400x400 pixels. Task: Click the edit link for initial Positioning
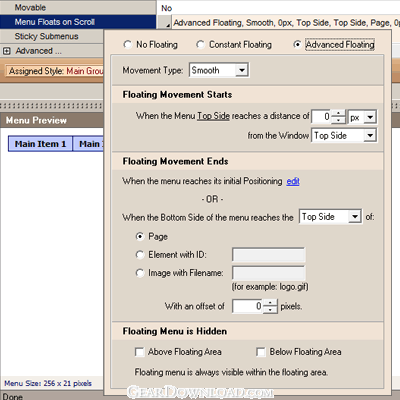point(293,181)
